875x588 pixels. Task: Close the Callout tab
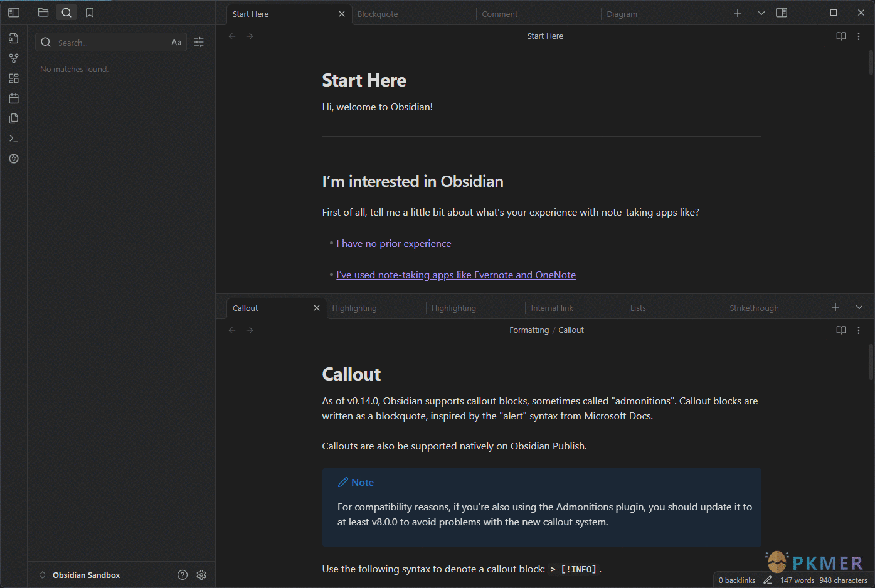point(317,308)
